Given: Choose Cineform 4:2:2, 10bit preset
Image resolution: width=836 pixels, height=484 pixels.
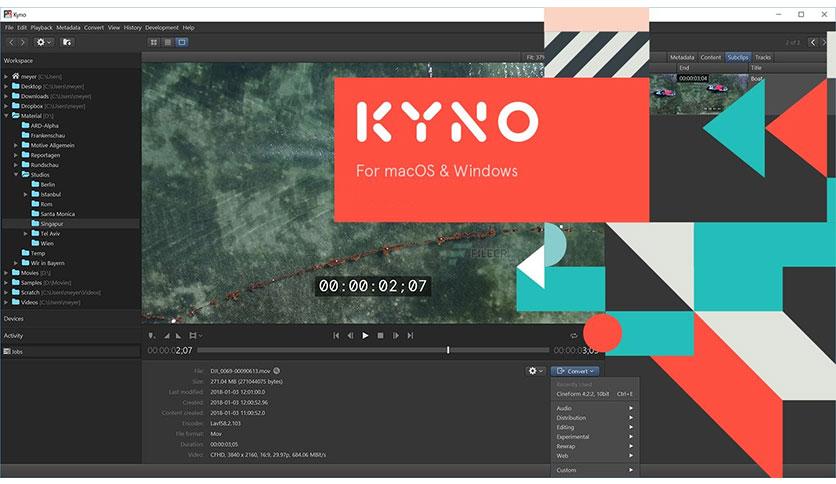Looking at the screenshot, I should 594,394.
